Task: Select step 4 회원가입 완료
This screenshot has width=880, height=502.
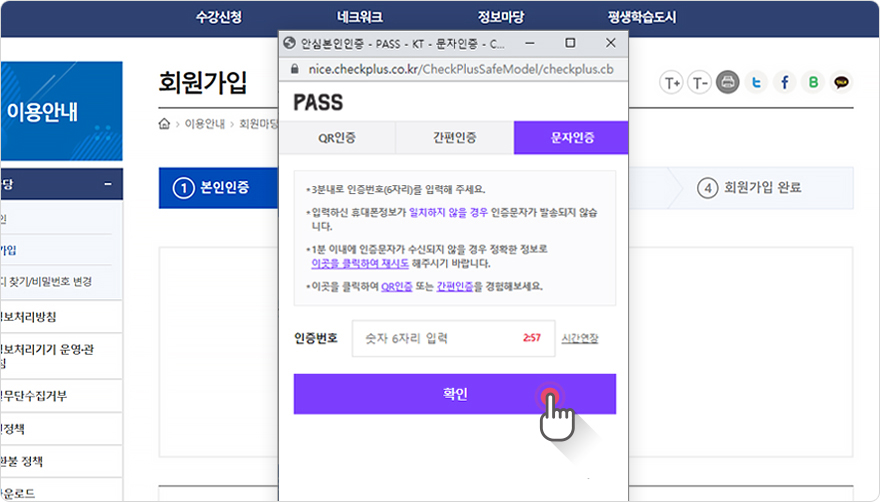Action: click(x=749, y=188)
